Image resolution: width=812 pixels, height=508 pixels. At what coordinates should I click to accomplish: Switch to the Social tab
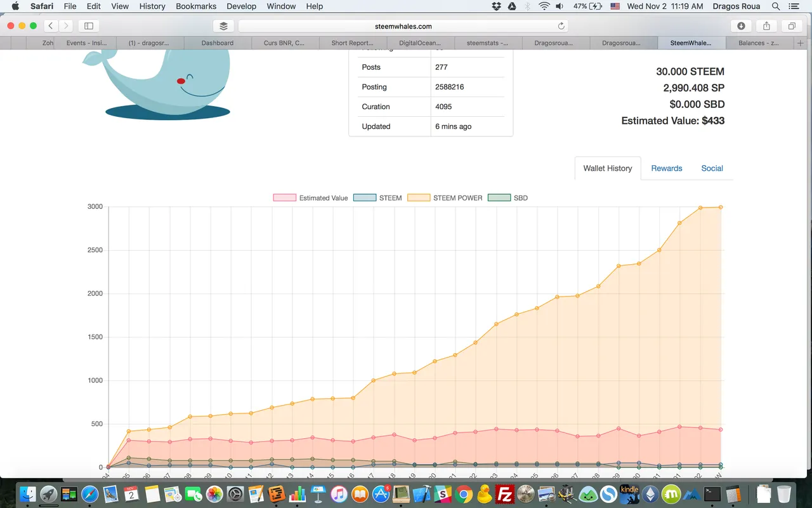(x=712, y=168)
